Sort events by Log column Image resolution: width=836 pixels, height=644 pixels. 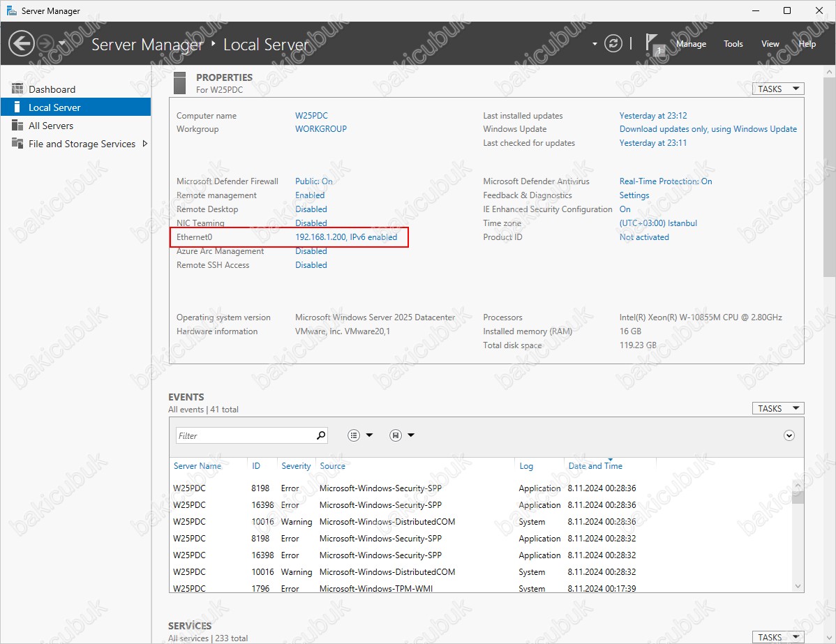pyautogui.click(x=526, y=466)
